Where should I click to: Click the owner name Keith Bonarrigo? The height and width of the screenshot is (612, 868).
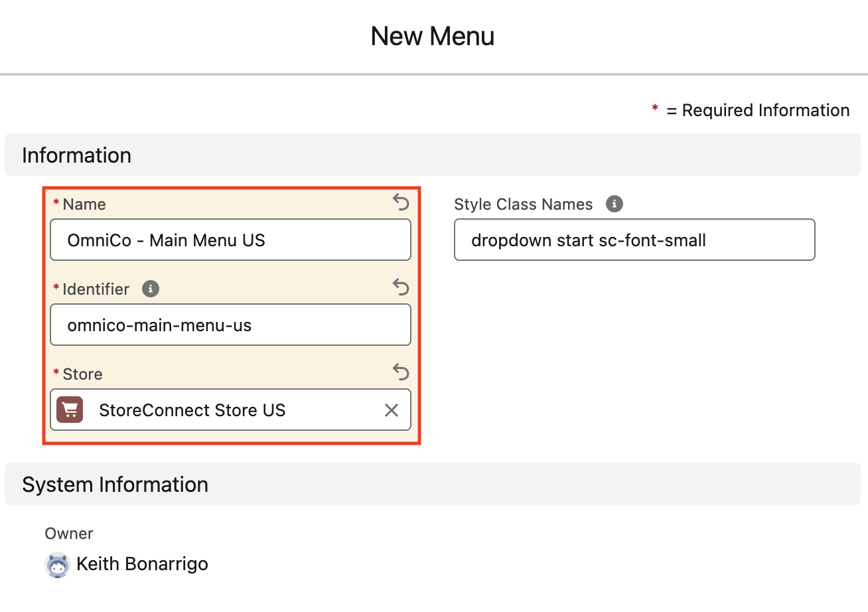click(143, 564)
